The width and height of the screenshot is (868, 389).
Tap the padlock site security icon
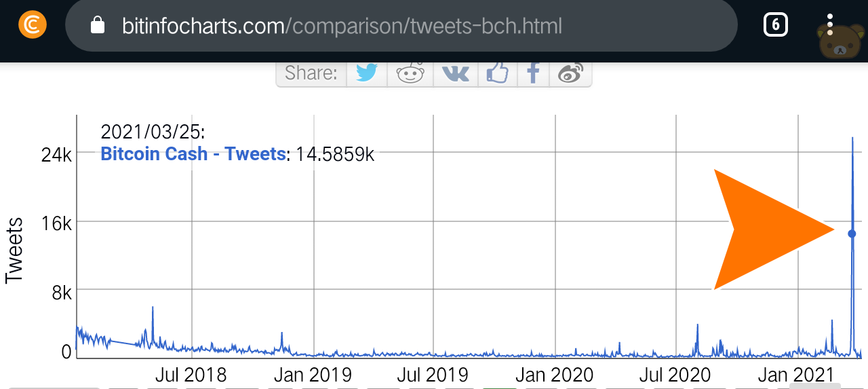pos(98,26)
